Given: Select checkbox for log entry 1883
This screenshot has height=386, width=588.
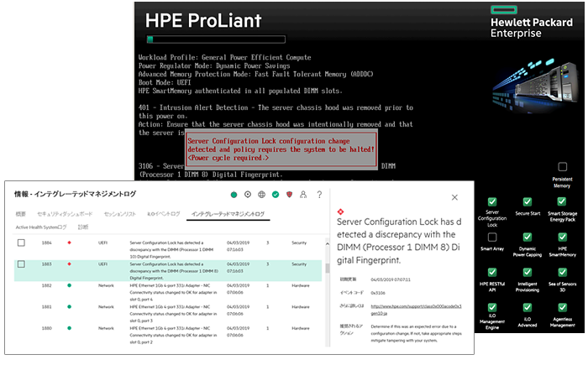Looking at the screenshot, I should (x=21, y=264).
